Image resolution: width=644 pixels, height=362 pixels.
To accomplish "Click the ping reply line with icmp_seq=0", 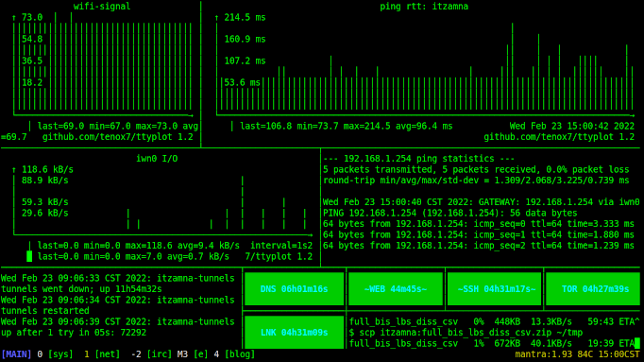I will 479,224.
